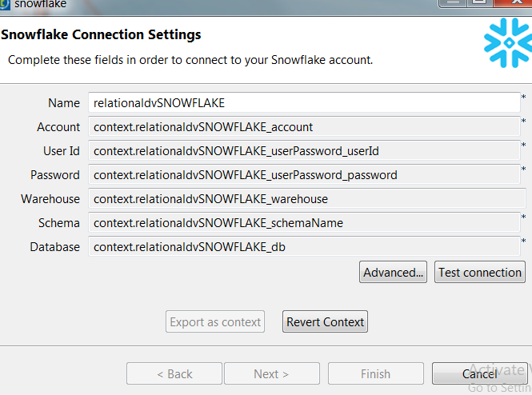Viewport: 532px width, 395px height.
Task: Click the Account label
Action: click(x=58, y=127)
